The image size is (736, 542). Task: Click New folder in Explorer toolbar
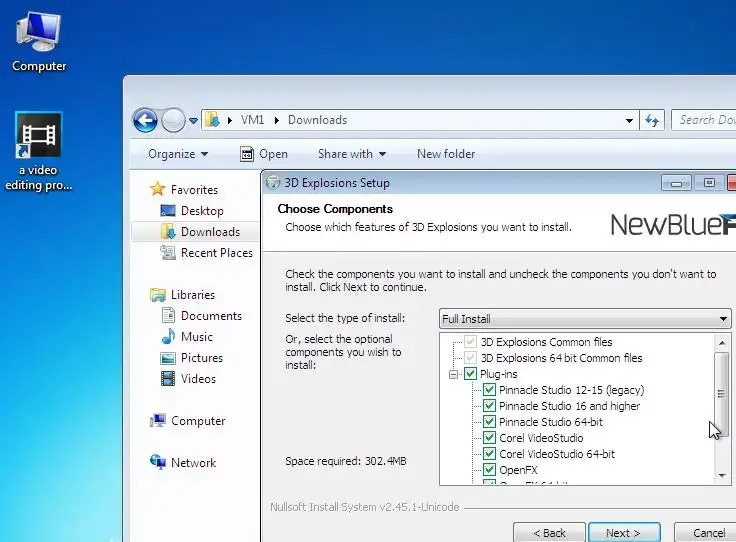[446, 154]
